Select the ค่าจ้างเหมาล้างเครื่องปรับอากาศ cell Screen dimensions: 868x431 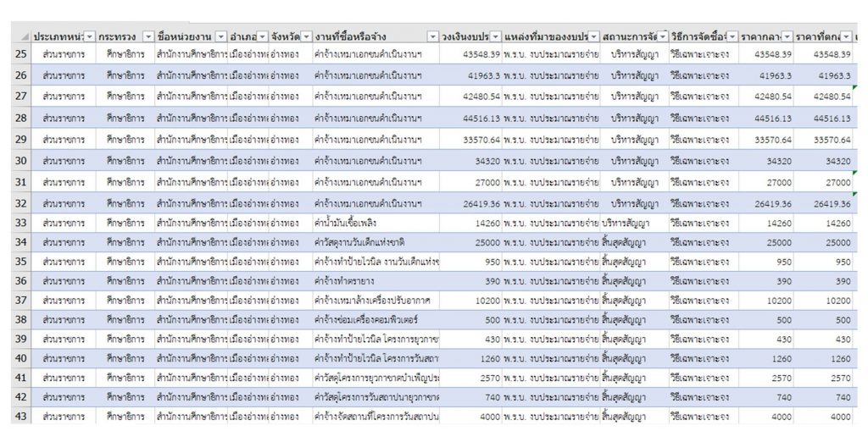pos(371,301)
